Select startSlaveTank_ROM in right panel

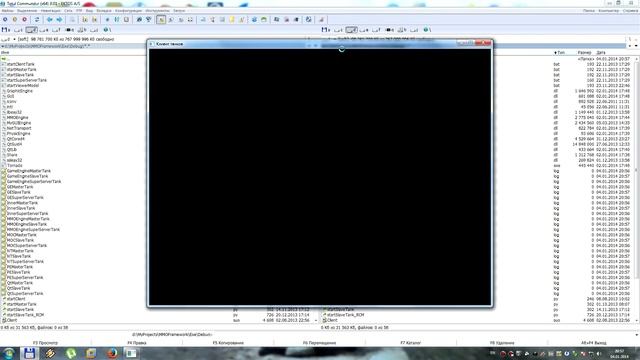(x=345, y=315)
